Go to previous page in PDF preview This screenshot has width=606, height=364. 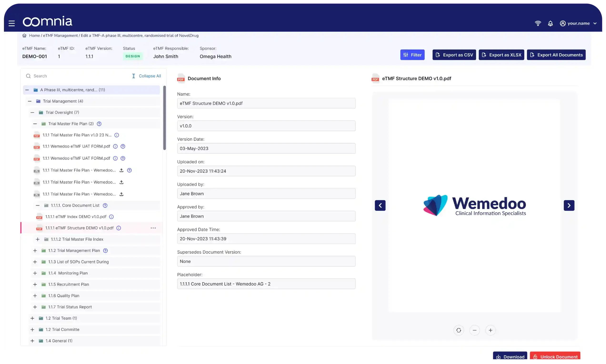click(x=380, y=206)
